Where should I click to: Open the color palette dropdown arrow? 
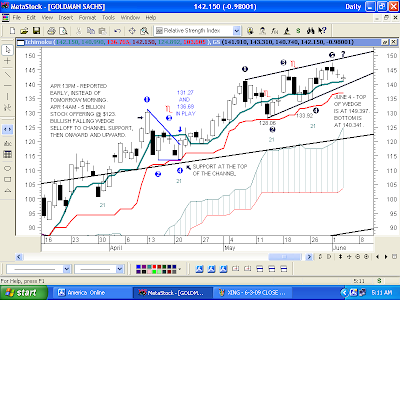(180, 269)
